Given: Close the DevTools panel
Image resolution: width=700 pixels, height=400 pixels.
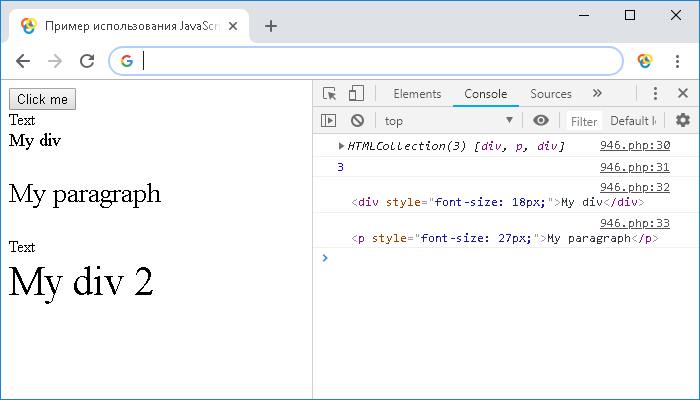Looking at the screenshot, I should [683, 94].
